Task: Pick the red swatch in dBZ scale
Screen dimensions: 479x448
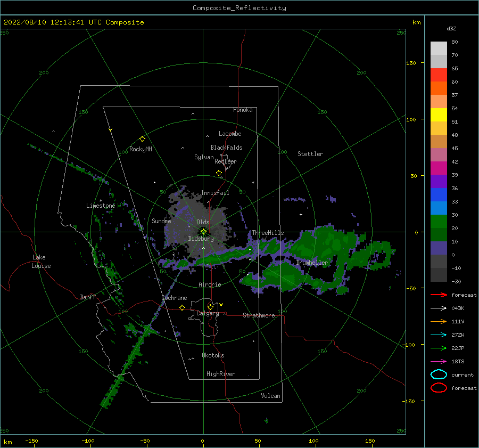Action: [439, 75]
